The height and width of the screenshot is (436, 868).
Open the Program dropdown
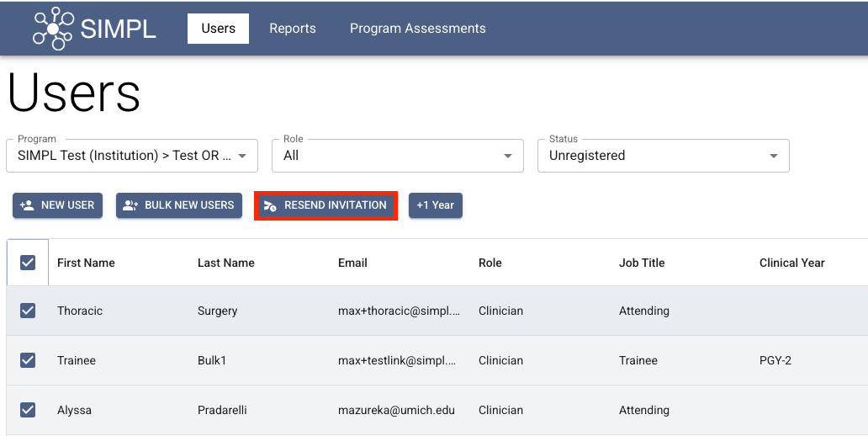[132, 156]
